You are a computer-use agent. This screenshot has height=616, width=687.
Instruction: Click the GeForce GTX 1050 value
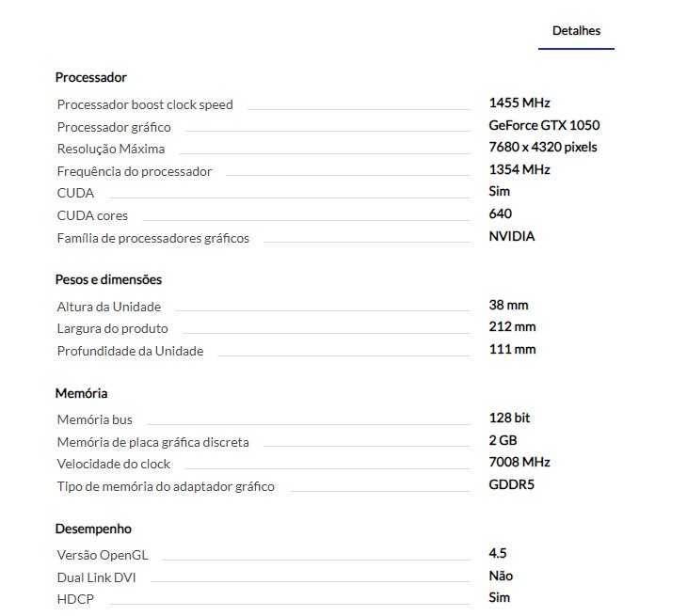tap(544, 125)
